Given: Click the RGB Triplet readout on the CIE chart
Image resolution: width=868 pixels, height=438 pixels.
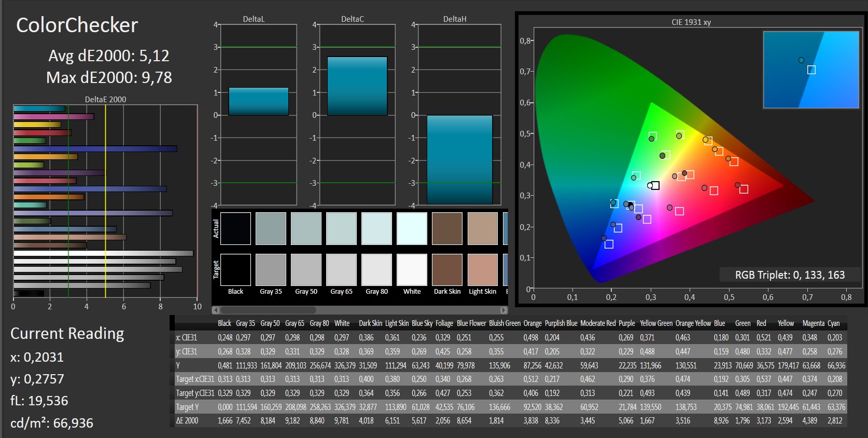Looking at the screenshot, I should tap(789, 275).
